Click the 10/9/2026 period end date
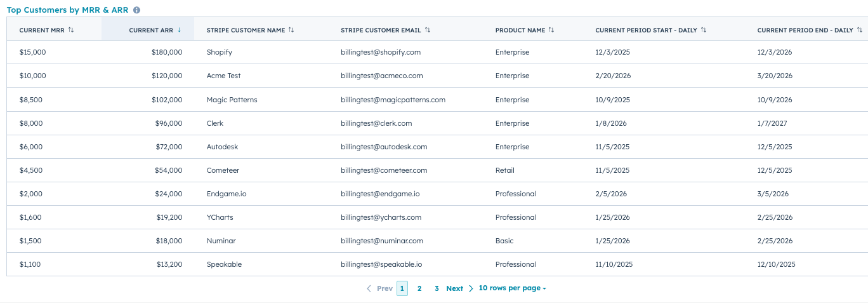 coord(775,100)
